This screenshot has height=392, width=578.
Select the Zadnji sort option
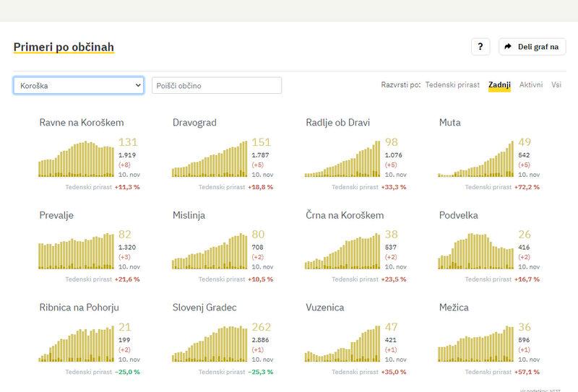tap(499, 85)
